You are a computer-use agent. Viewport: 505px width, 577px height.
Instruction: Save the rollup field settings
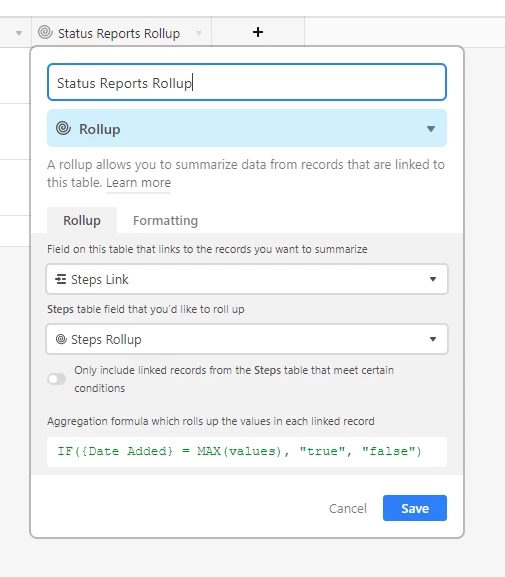415,508
